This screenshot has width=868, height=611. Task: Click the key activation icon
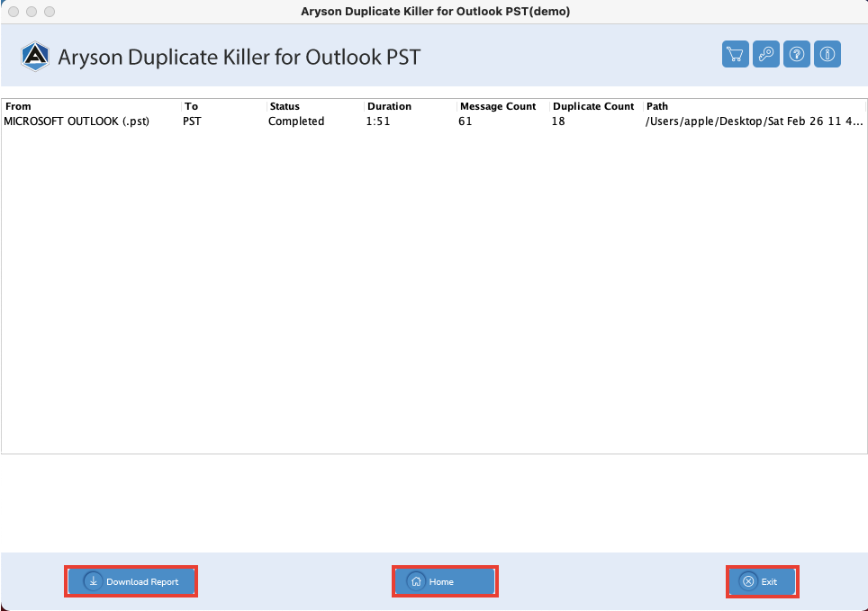(766, 54)
